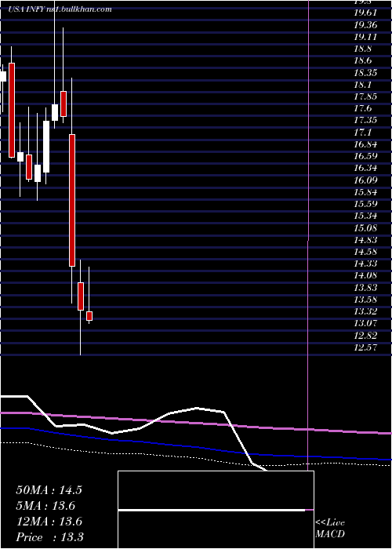Select the 18.8 price level label
Screen dimensions: 392x549
coord(362,49)
